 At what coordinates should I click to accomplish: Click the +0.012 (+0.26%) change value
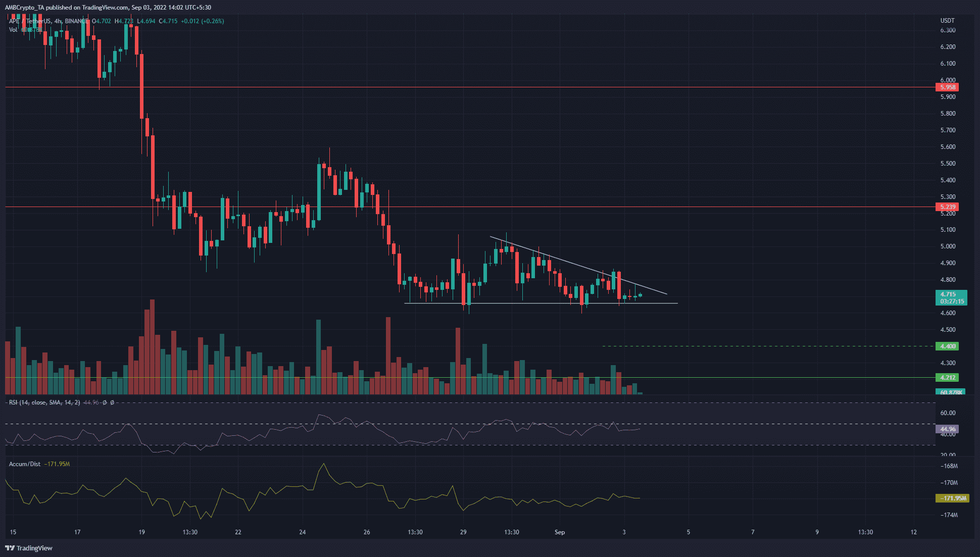tap(202, 21)
